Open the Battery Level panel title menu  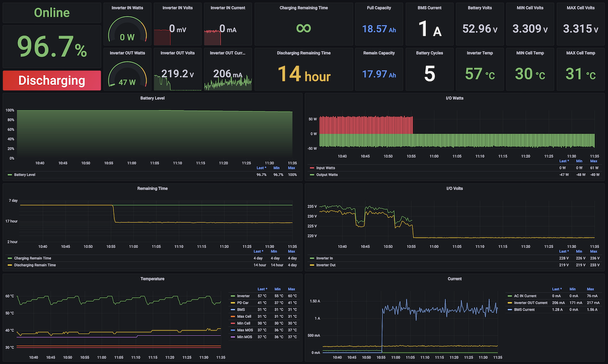click(x=152, y=98)
